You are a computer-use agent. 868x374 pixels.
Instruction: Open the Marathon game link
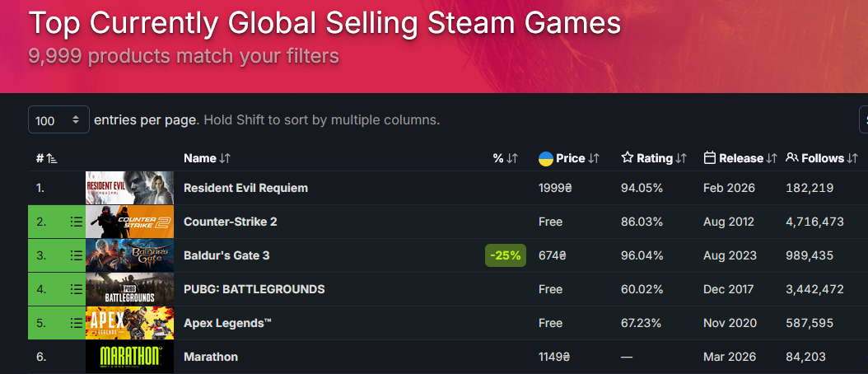211,357
